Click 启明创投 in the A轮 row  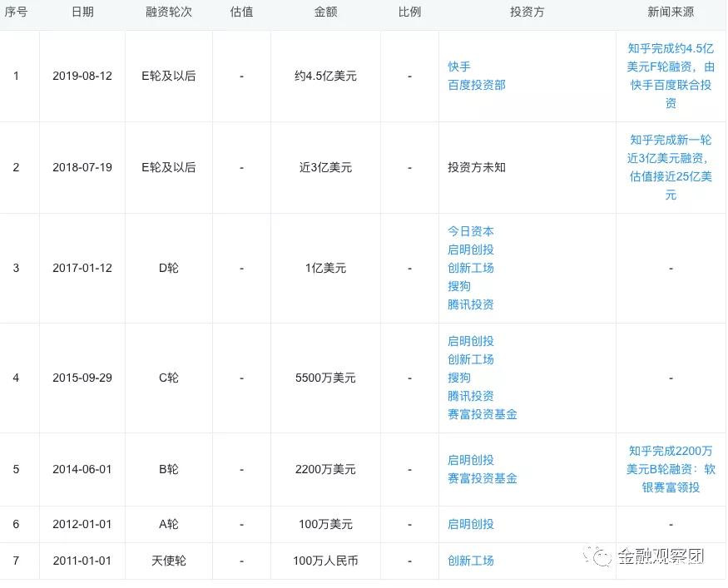470,524
